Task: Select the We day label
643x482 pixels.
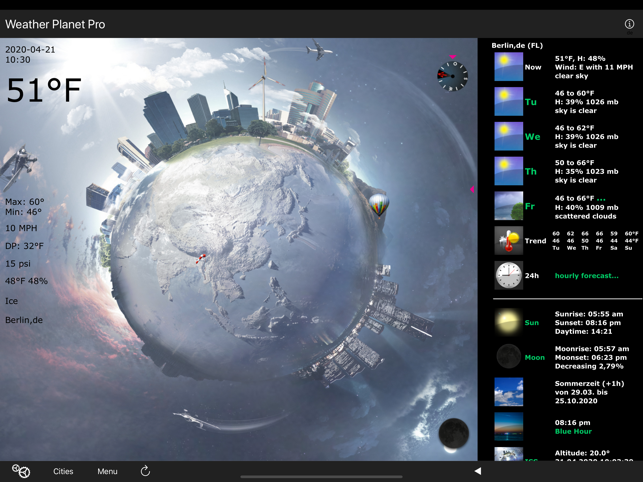Action: click(x=532, y=137)
